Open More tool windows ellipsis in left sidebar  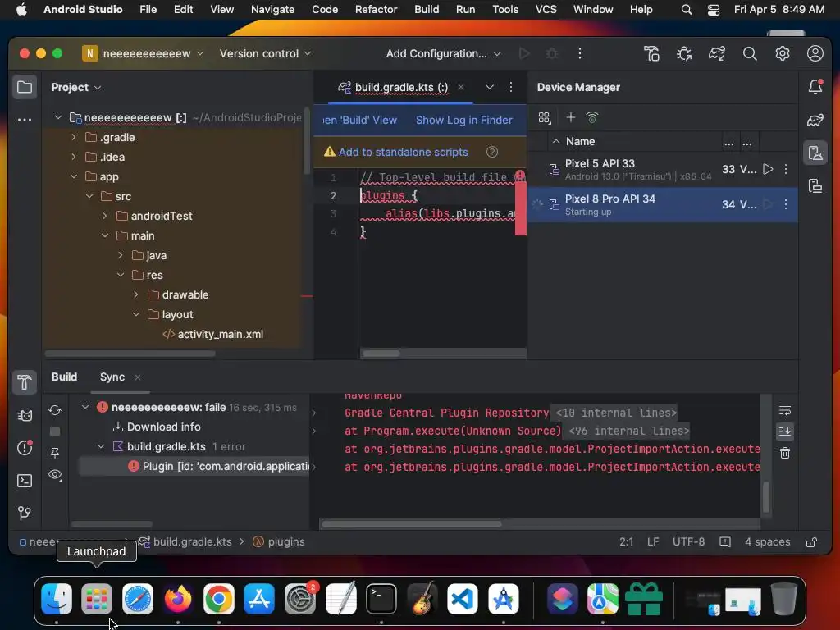click(25, 120)
